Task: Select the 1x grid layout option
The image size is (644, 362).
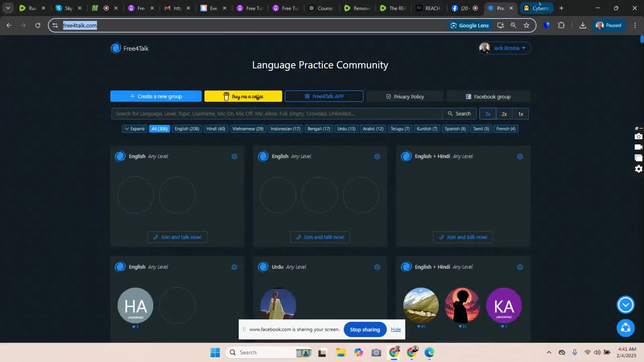Action: point(521,114)
